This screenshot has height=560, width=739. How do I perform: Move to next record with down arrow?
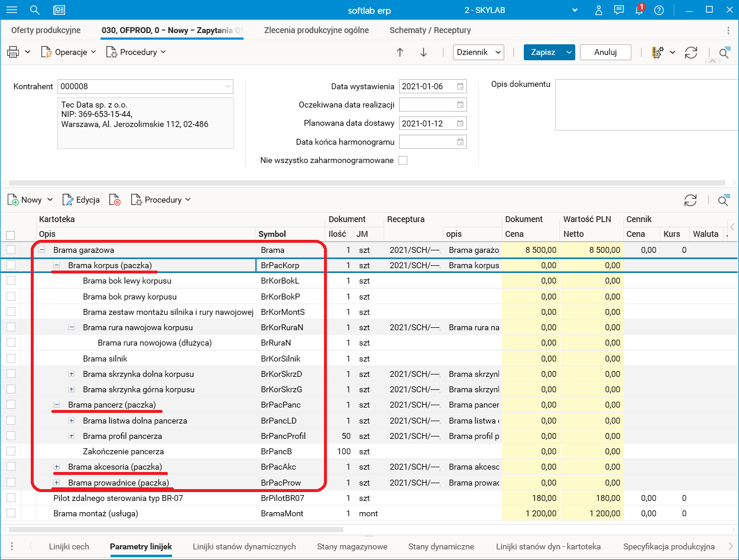pos(423,52)
